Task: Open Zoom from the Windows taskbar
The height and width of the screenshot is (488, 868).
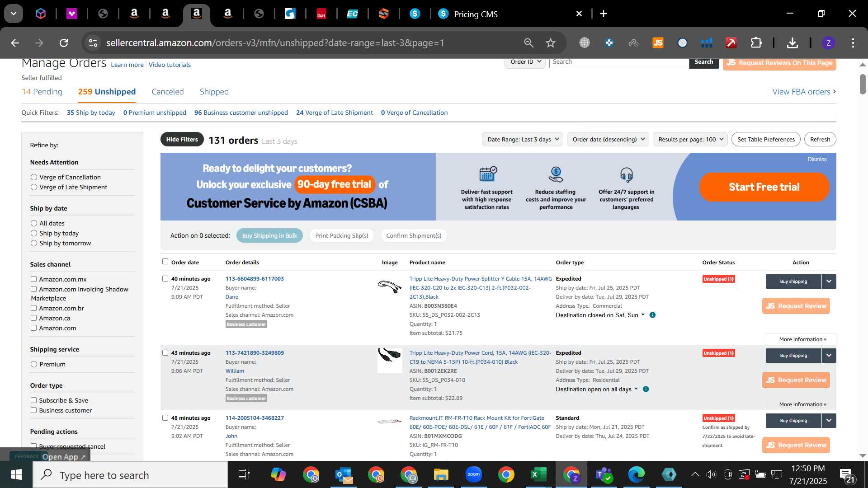Action: click(473, 474)
